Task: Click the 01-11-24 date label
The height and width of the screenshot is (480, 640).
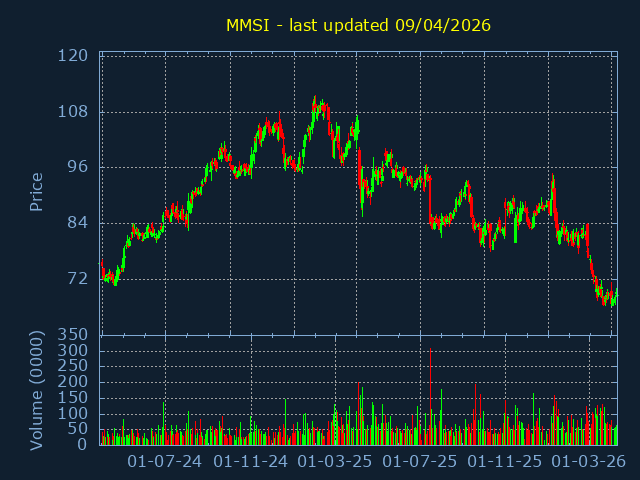Action: coord(251,462)
